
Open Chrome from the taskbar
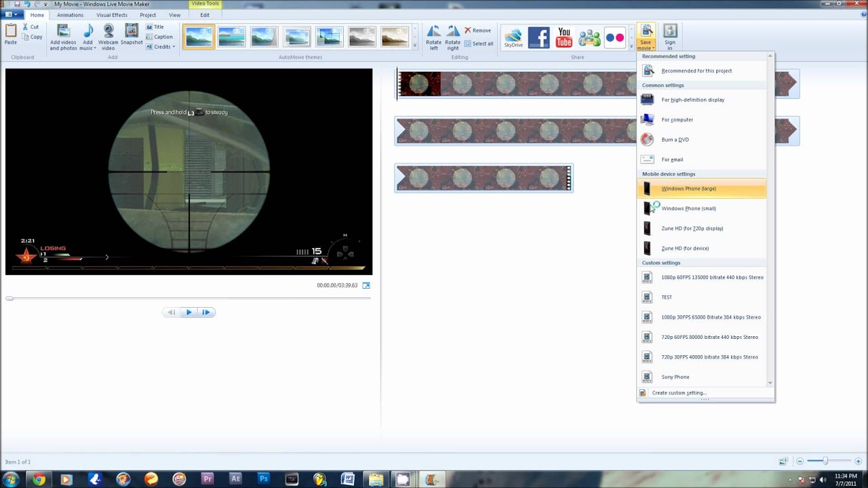point(39,479)
